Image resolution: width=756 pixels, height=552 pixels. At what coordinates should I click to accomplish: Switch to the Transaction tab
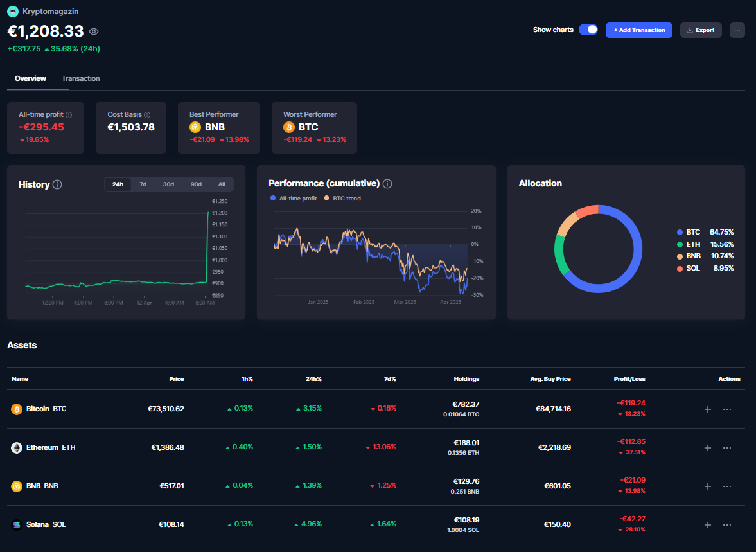pos(81,78)
